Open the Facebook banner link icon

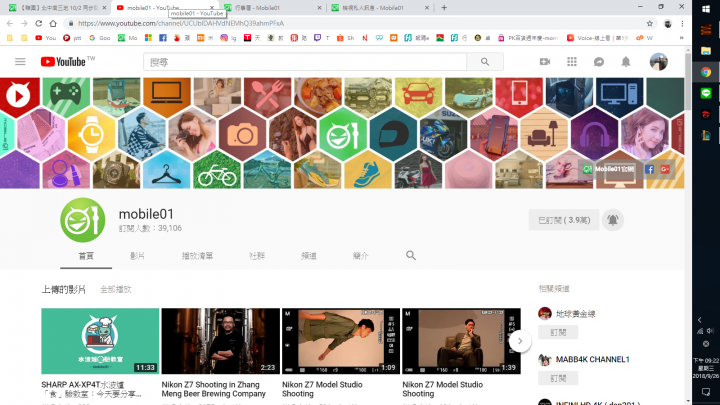coord(649,169)
